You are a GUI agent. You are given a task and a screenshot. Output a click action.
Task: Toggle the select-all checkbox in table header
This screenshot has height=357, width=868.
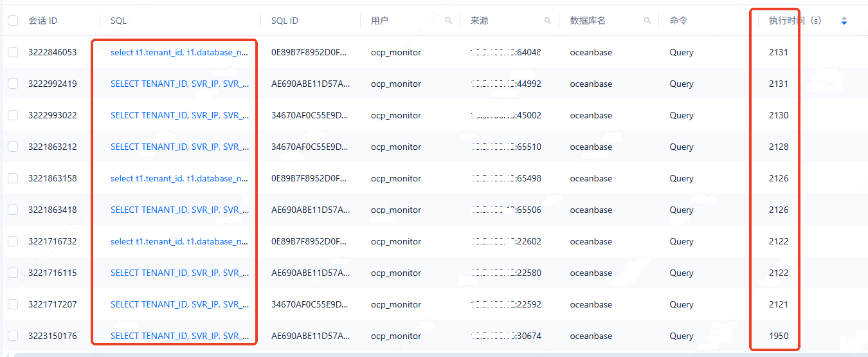[13, 21]
